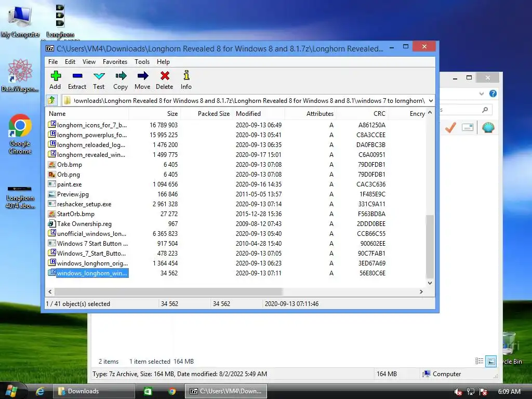The width and height of the screenshot is (532, 399).
Task: Go up one folder level icon
Action: [x=51, y=100]
